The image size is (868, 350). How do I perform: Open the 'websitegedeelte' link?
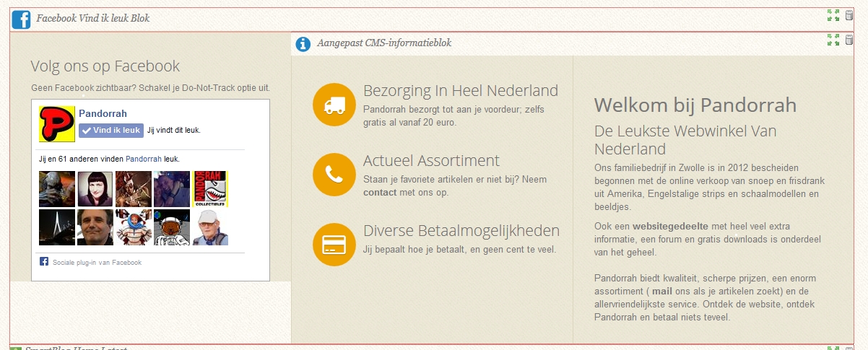click(669, 226)
